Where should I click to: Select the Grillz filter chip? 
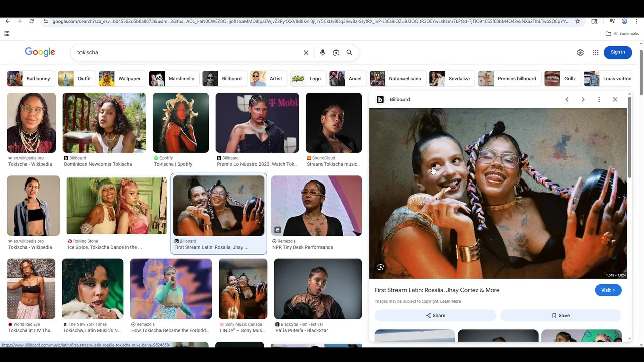[561, 79]
